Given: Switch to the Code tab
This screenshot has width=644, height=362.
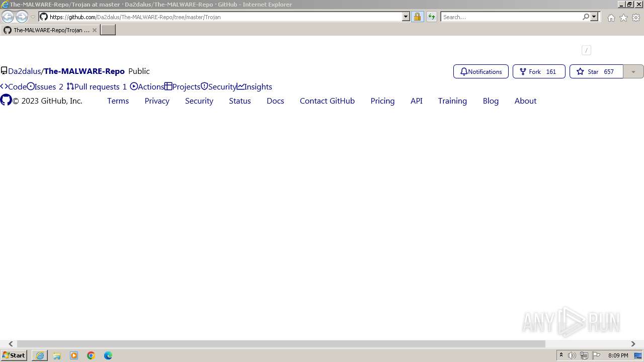Looking at the screenshot, I should pos(13,86).
